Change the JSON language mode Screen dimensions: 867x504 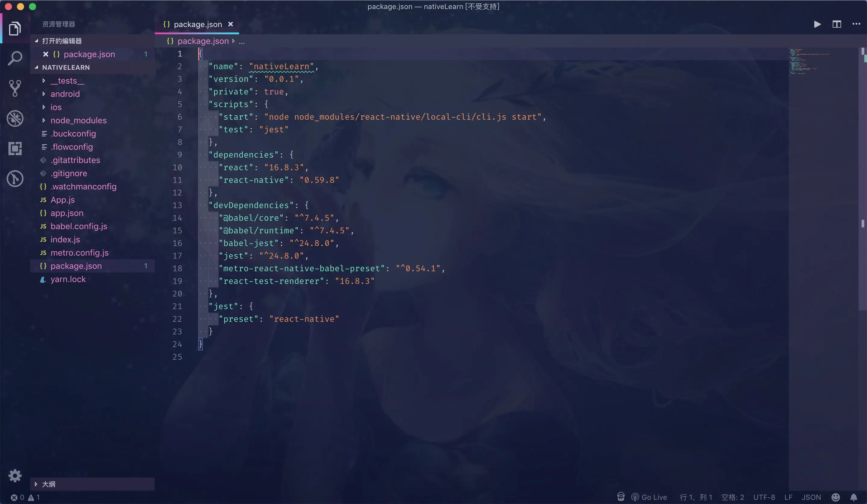click(x=811, y=497)
